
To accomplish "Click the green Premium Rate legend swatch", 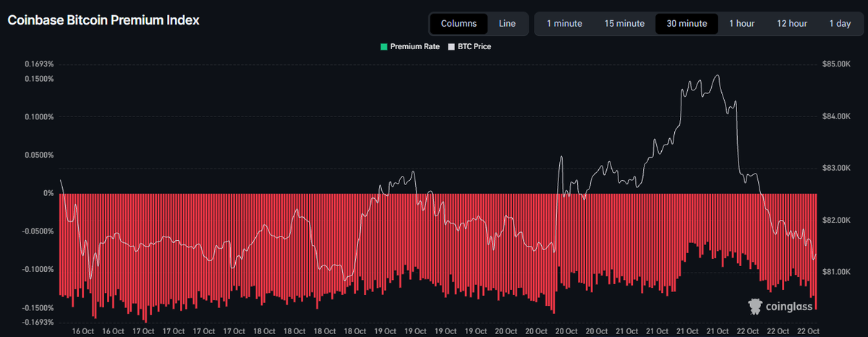I will click(x=383, y=46).
